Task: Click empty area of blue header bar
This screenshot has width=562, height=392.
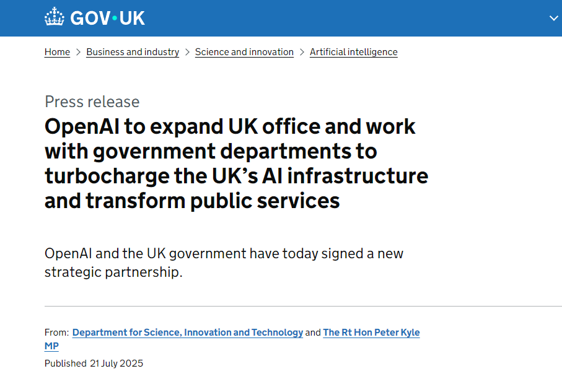Action: (x=341, y=18)
